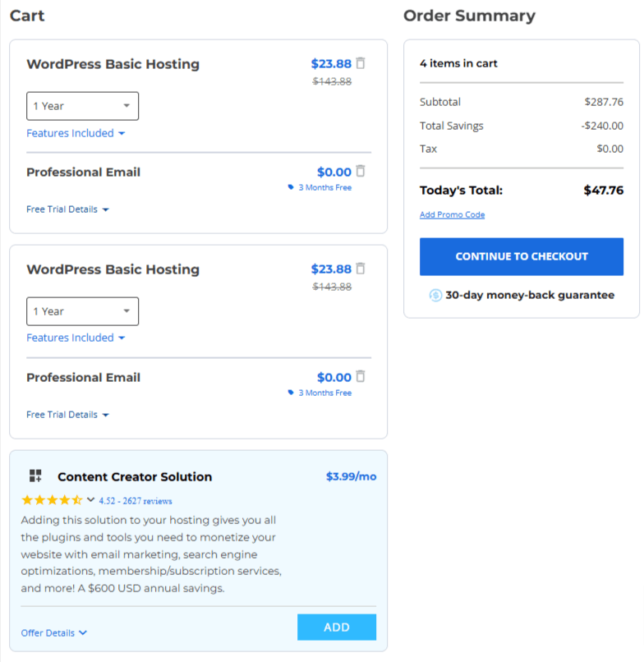Click the tag icon beside the first 3 Months Free
Image resolution: width=644 pixels, height=662 pixels.
tap(291, 187)
